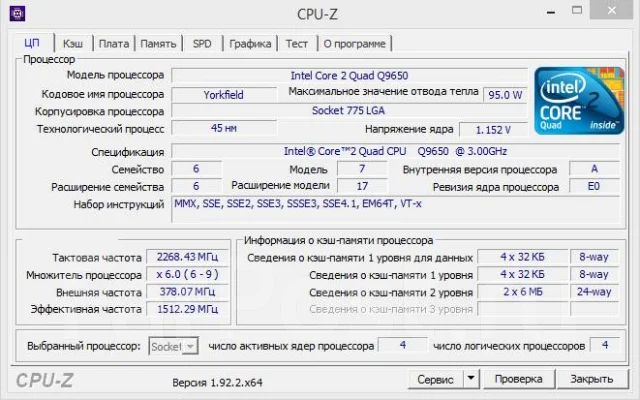Click the Сервис button
Screen dimensions: 640x400
[435, 379]
